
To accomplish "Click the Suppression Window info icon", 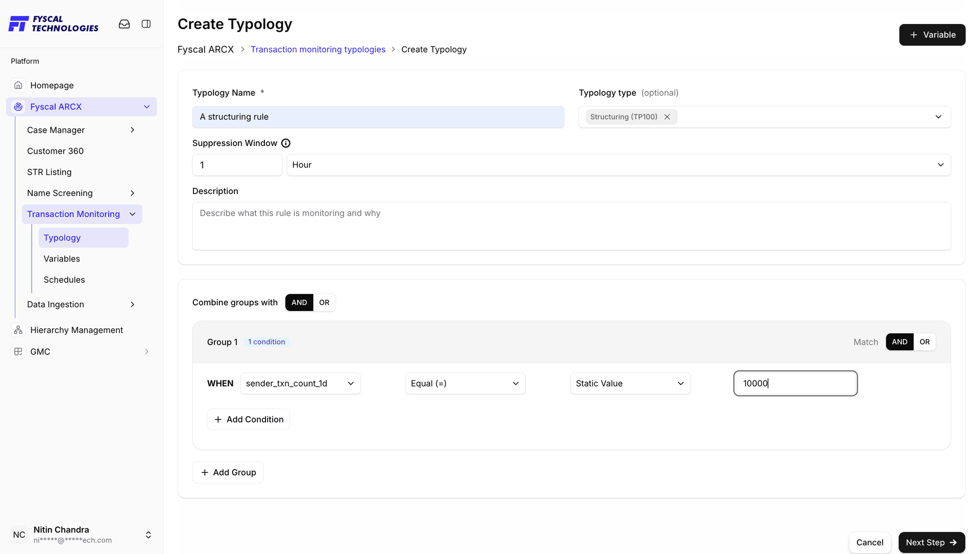I will coord(286,143).
